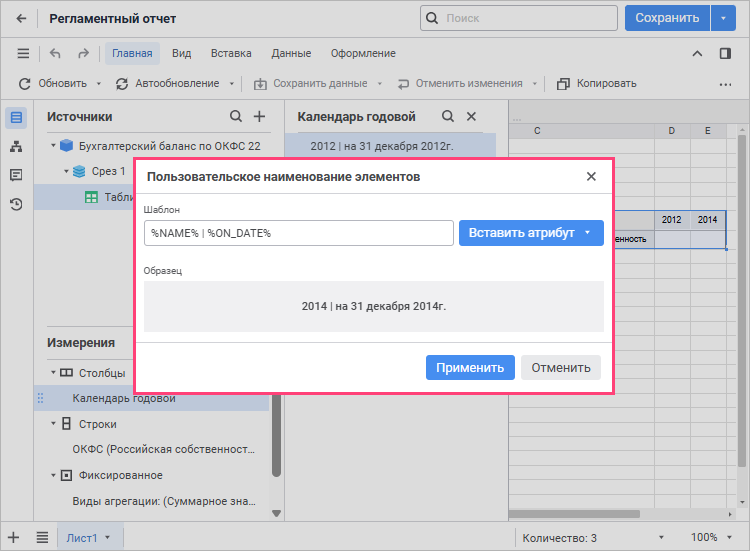Select the Виды агрегации dimension item

[x=164, y=501]
